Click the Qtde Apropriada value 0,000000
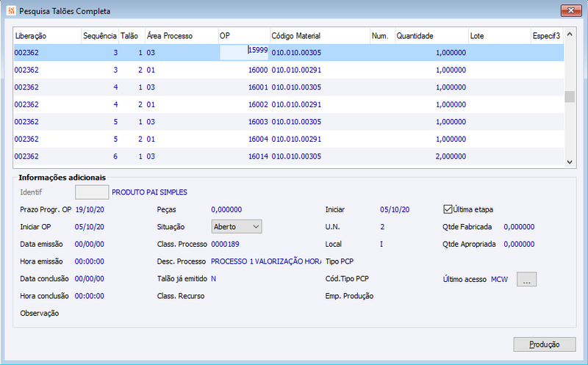 519,244
